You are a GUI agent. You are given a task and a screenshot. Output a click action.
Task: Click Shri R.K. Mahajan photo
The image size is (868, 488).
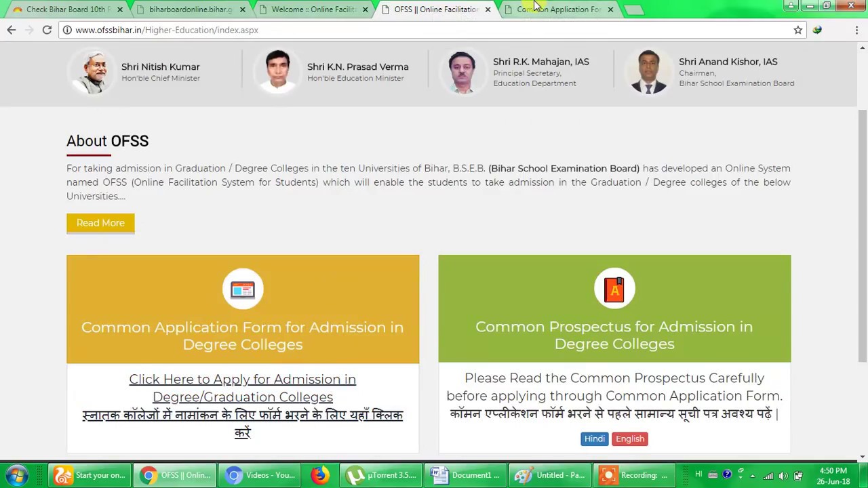(463, 71)
